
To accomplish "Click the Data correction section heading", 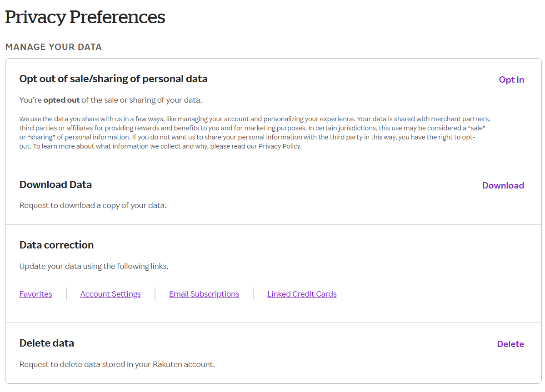I will [56, 245].
